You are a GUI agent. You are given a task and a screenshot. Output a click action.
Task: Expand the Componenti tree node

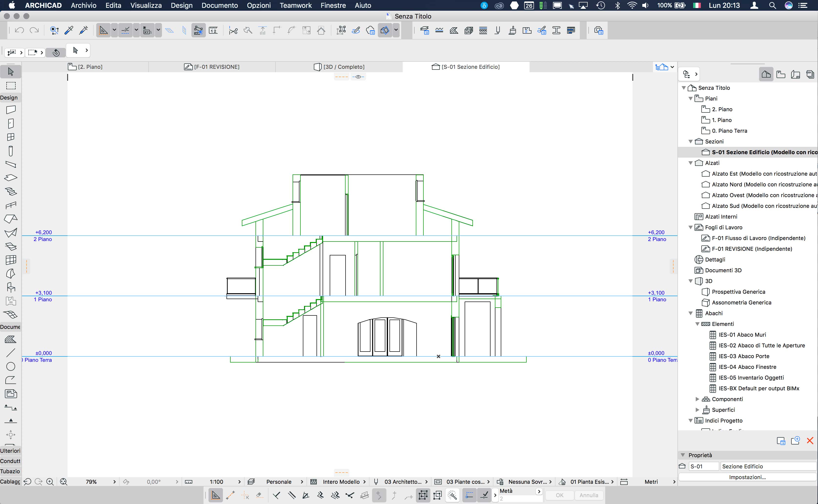coord(697,399)
